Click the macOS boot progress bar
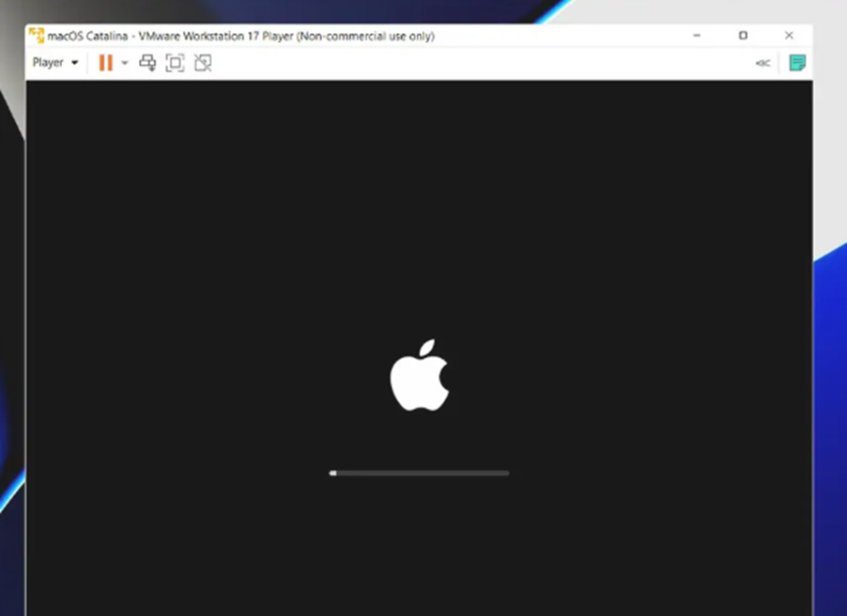The image size is (847, 616). [x=419, y=473]
